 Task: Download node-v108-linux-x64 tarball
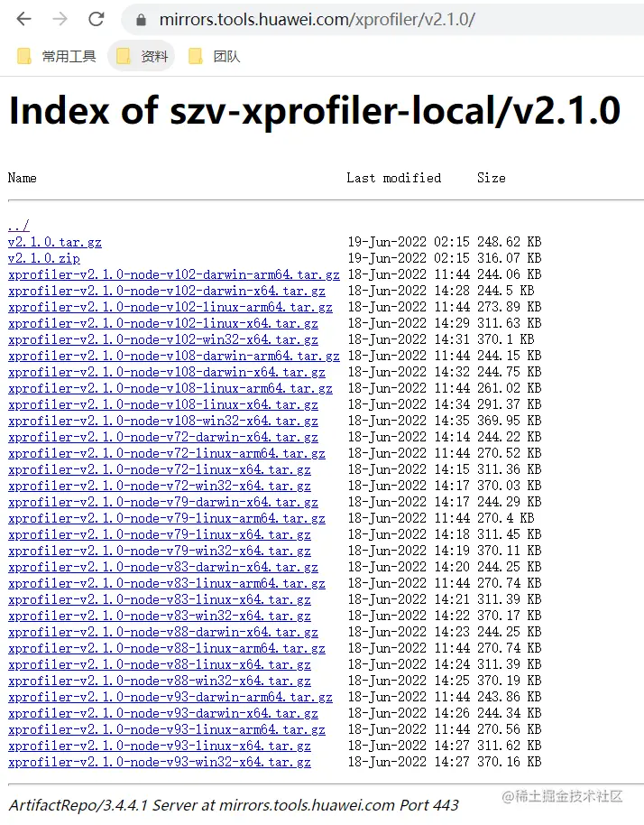coord(163,404)
